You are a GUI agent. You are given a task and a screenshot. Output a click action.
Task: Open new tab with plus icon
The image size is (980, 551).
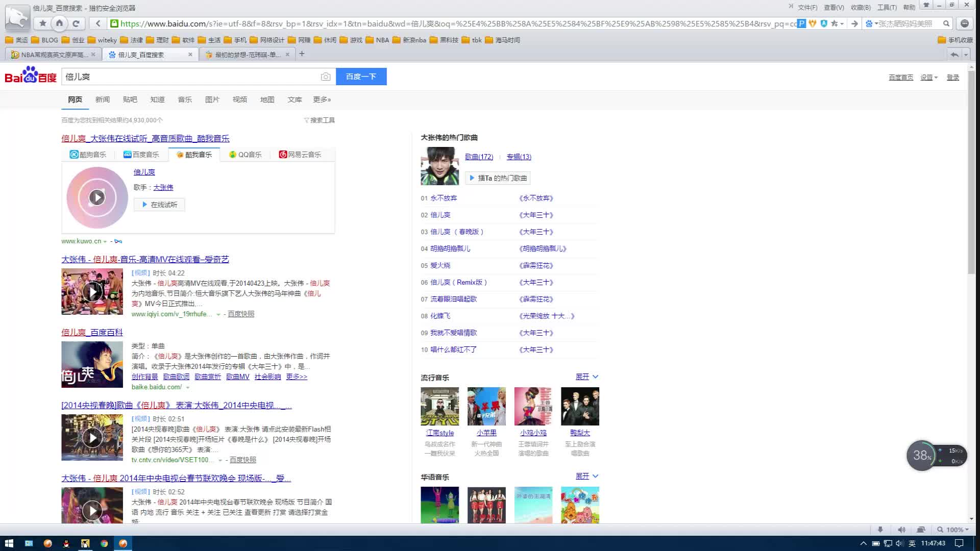point(302,54)
